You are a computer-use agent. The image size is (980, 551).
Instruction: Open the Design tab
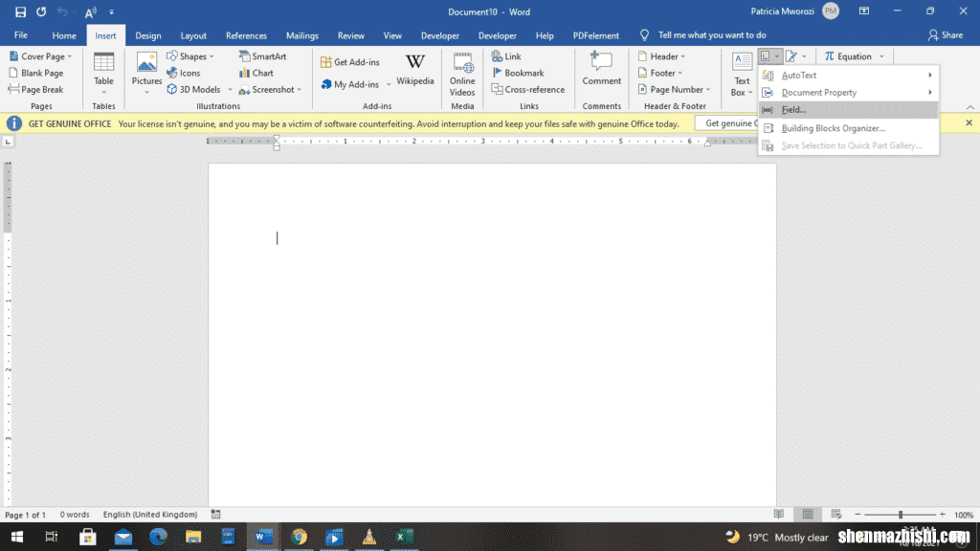pyautogui.click(x=148, y=35)
